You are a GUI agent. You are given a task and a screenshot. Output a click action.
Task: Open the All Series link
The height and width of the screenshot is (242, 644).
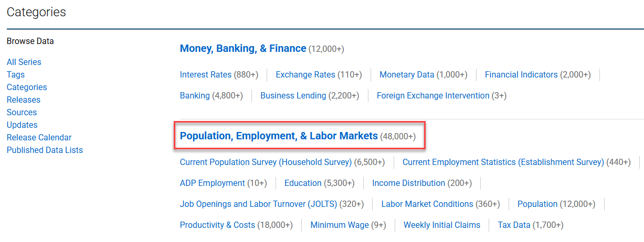24,62
